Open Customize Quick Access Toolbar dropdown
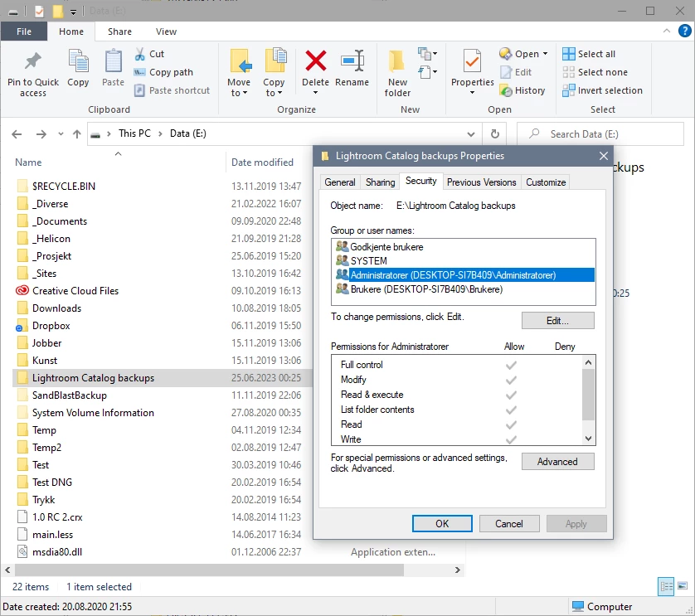 coord(74,12)
